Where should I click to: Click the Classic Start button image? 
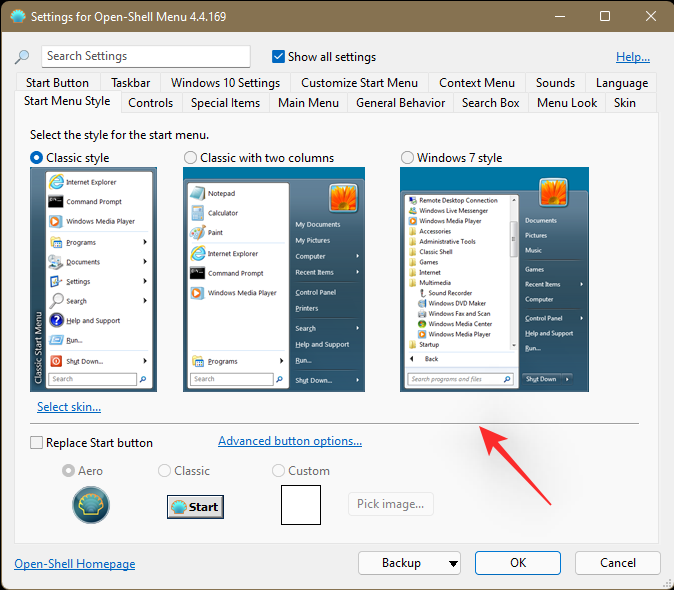195,506
